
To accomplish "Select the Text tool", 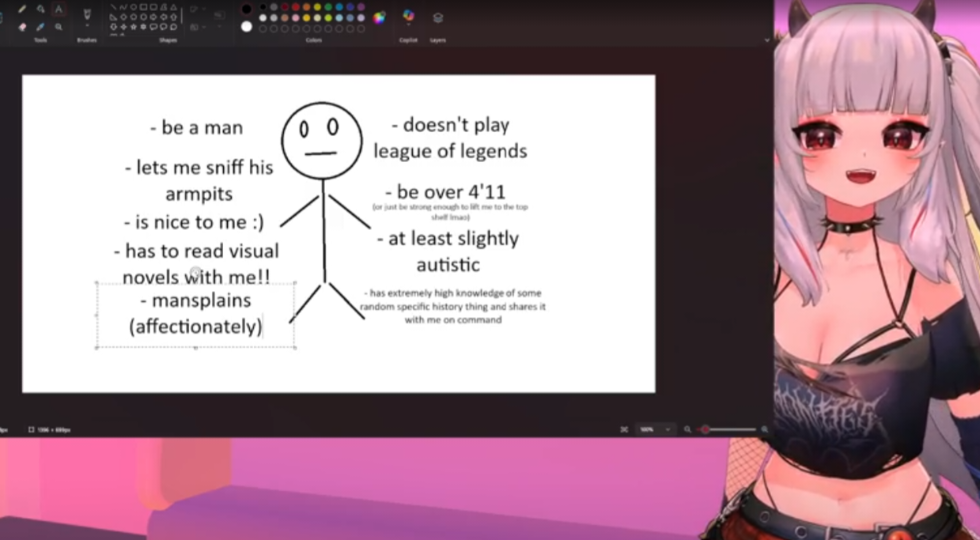I will click(59, 9).
